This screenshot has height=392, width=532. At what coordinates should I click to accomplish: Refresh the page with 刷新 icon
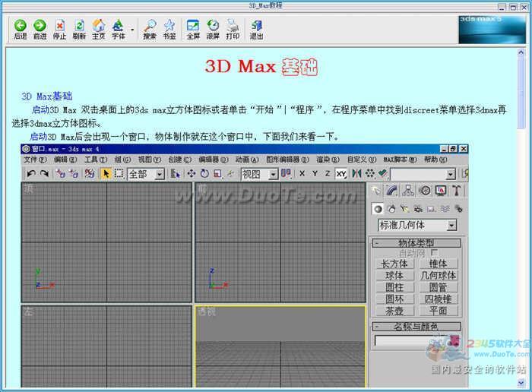point(79,29)
